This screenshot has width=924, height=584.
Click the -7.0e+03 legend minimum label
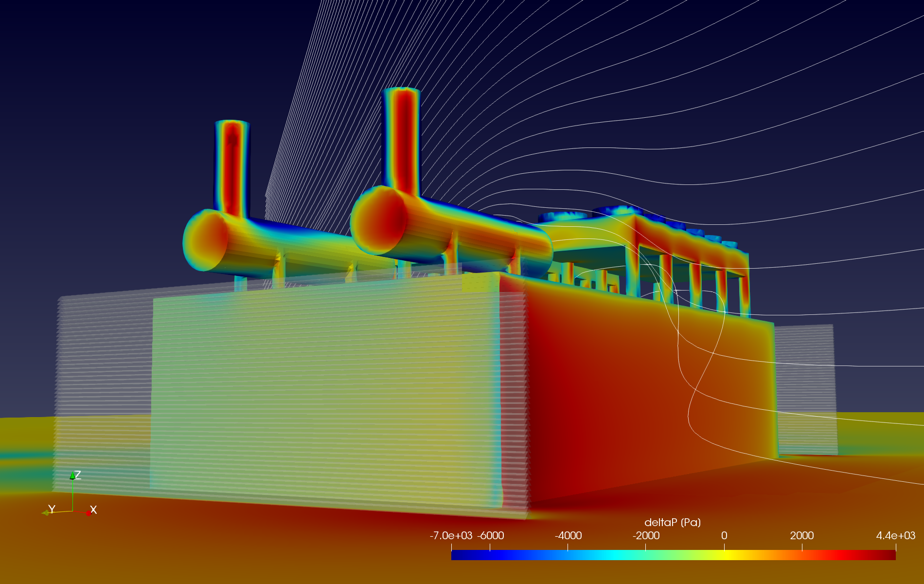[451, 536]
